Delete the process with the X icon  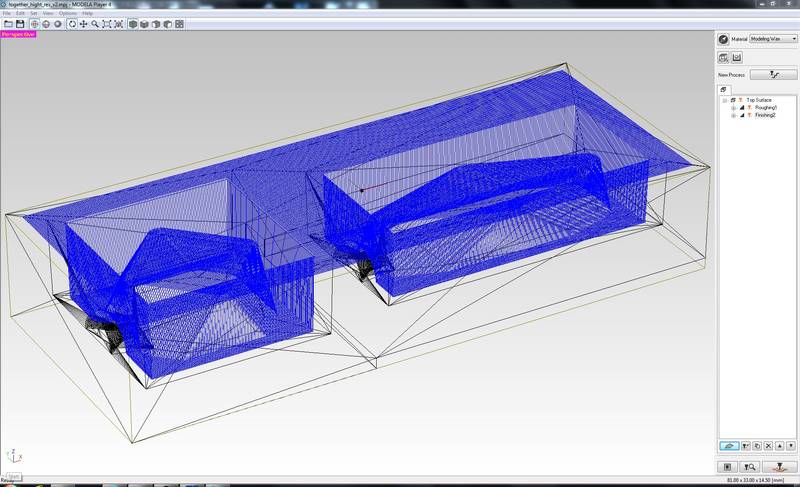768,446
